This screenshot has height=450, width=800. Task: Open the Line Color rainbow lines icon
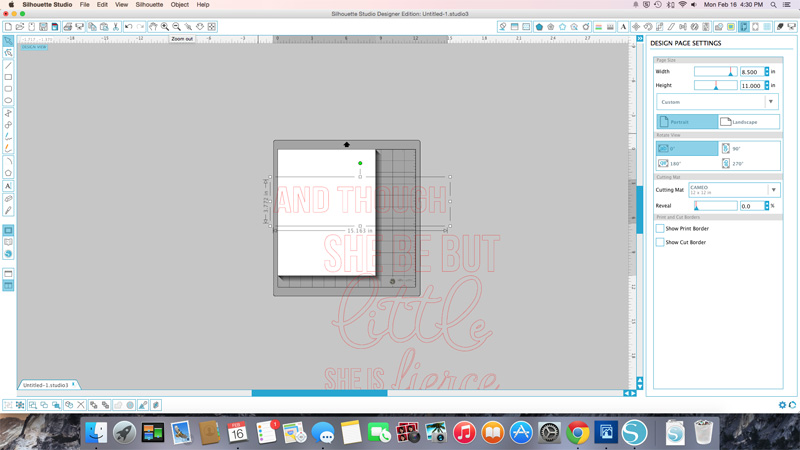598,27
